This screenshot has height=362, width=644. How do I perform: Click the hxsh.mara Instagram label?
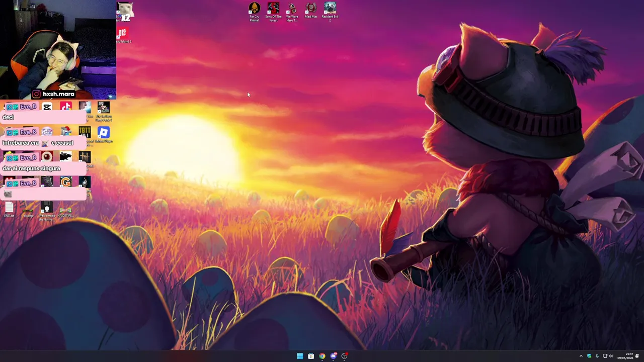53,94
